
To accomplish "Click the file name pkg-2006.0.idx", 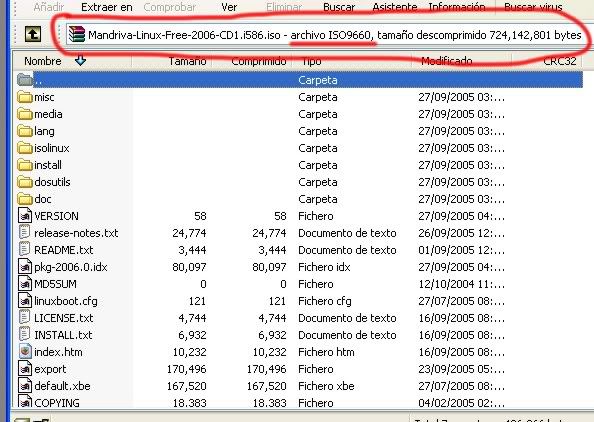I will coord(71,267).
